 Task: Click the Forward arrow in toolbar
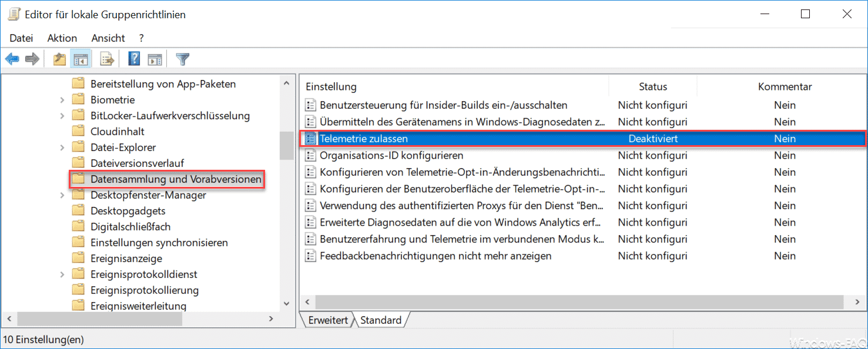click(x=32, y=59)
